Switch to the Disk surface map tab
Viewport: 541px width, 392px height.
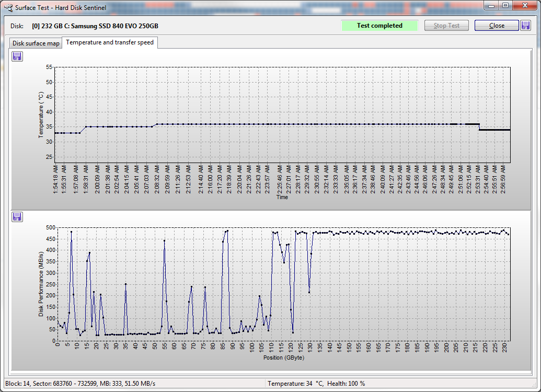[x=36, y=43]
